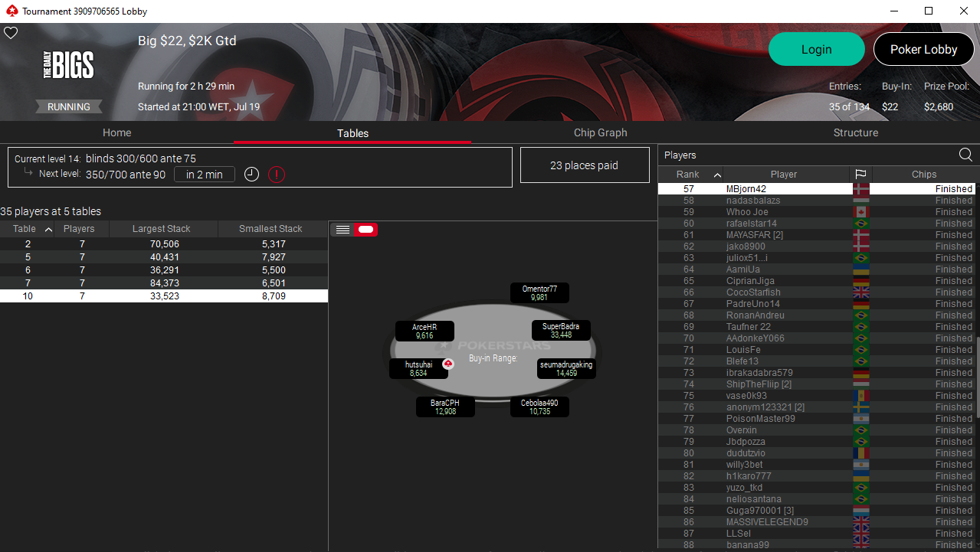
Task: Click seumadrugaking's seat panel
Action: click(566, 369)
